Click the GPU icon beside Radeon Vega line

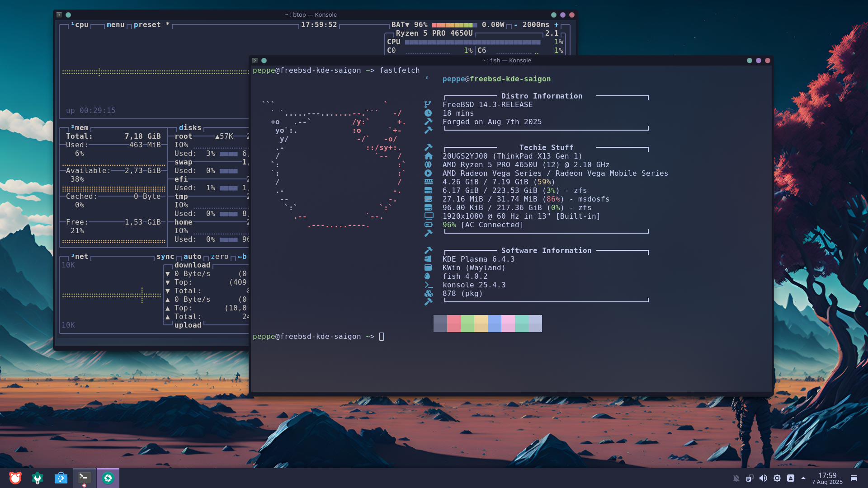428,173
